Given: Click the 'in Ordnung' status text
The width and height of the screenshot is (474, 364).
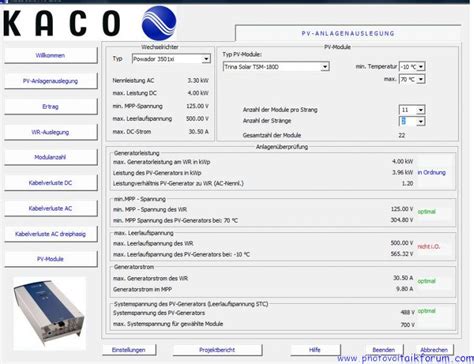Looking at the screenshot, I should coord(432,172).
